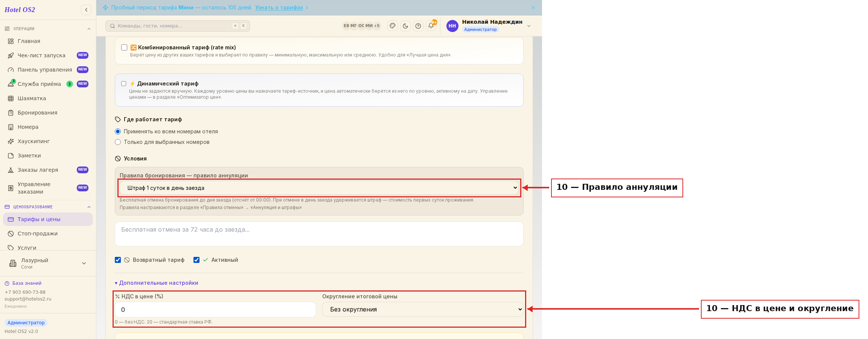Screen dimensions: 868x339
Task: Click the bell icon for Служба приёма
Action: tap(11, 84)
